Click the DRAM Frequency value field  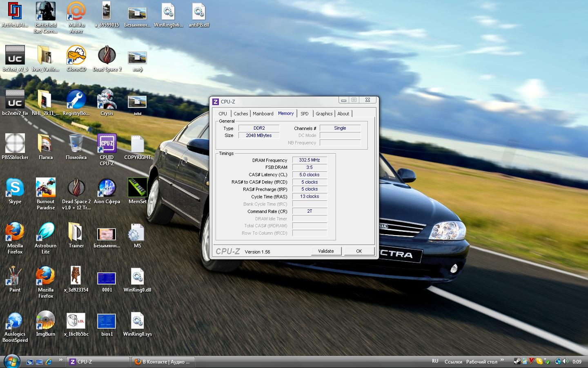click(x=310, y=160)
